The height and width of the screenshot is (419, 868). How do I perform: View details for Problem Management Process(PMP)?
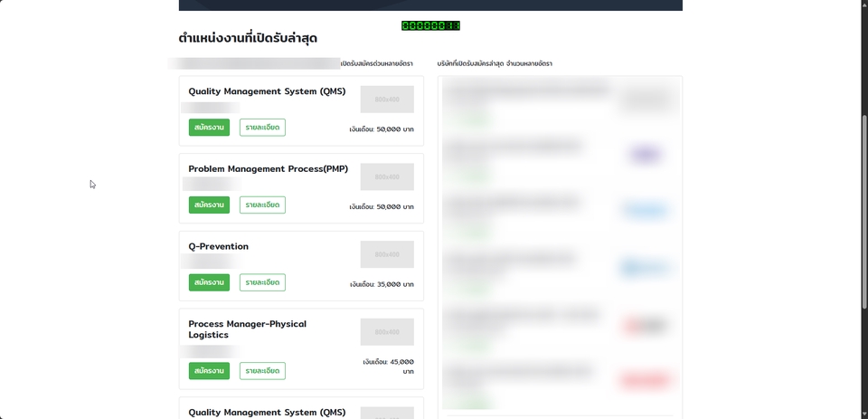(x=262, y=205)
